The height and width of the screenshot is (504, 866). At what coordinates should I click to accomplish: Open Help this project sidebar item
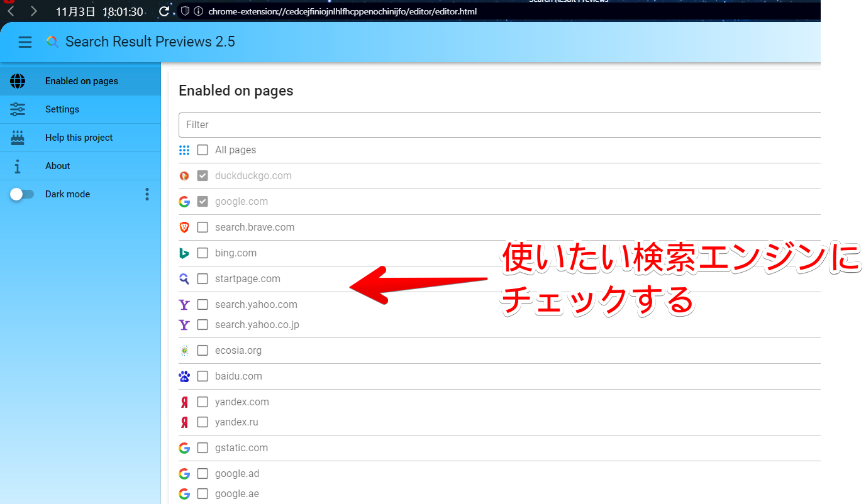click(80, 138)
